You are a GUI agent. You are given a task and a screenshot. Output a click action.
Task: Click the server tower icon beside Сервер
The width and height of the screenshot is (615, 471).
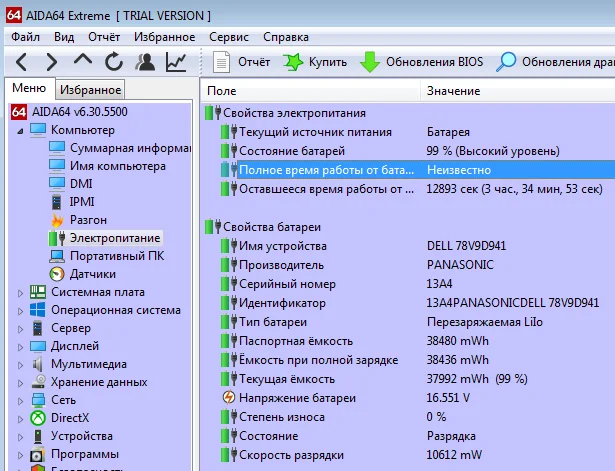point(38,328)
